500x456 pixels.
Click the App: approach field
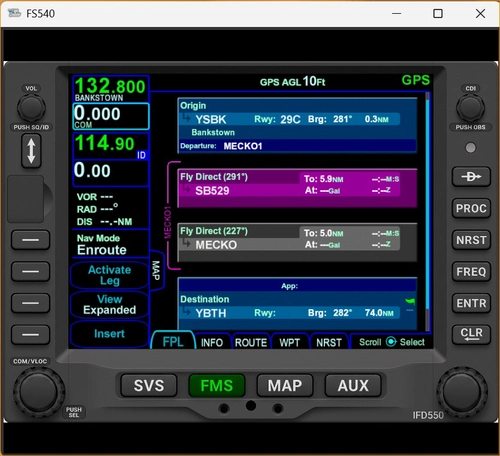pyautogui.click(x=297, y=286)
